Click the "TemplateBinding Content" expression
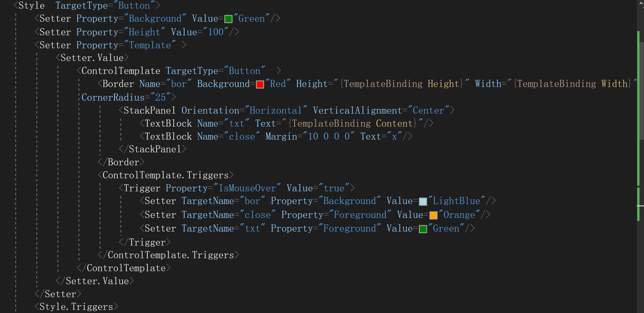This screenshot has width=644, height=313. point(353,124)
